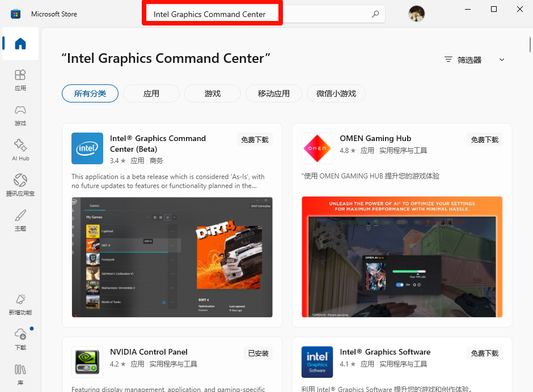Click the OMEN GAMING HUB description text
This screenshot has height=392, width=533.
tap(370, 176)
